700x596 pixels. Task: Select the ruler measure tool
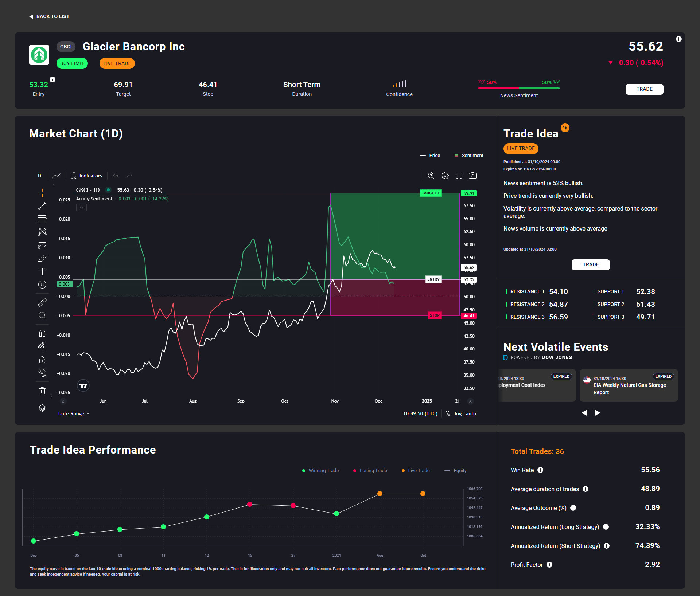click(x=42, y=302)
